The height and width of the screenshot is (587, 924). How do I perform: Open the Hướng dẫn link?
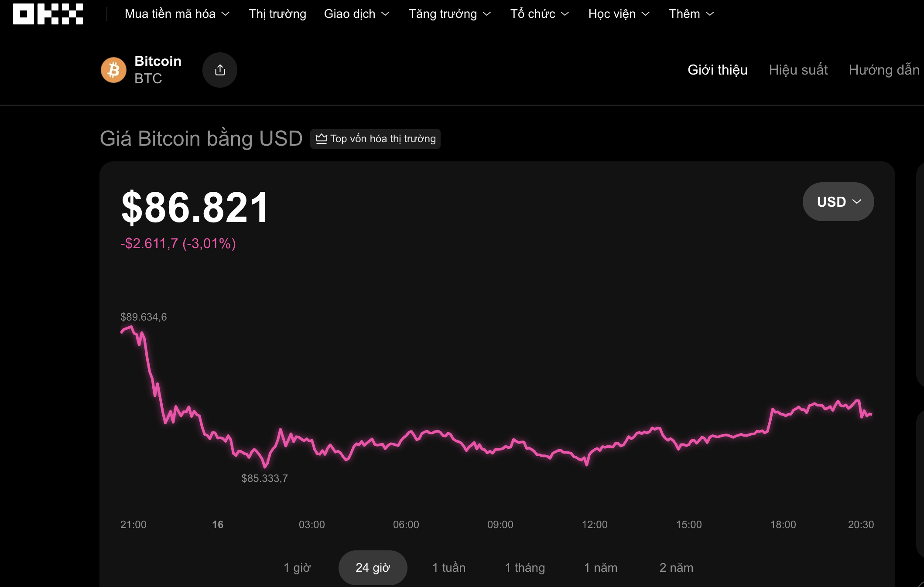pos(884,70)
